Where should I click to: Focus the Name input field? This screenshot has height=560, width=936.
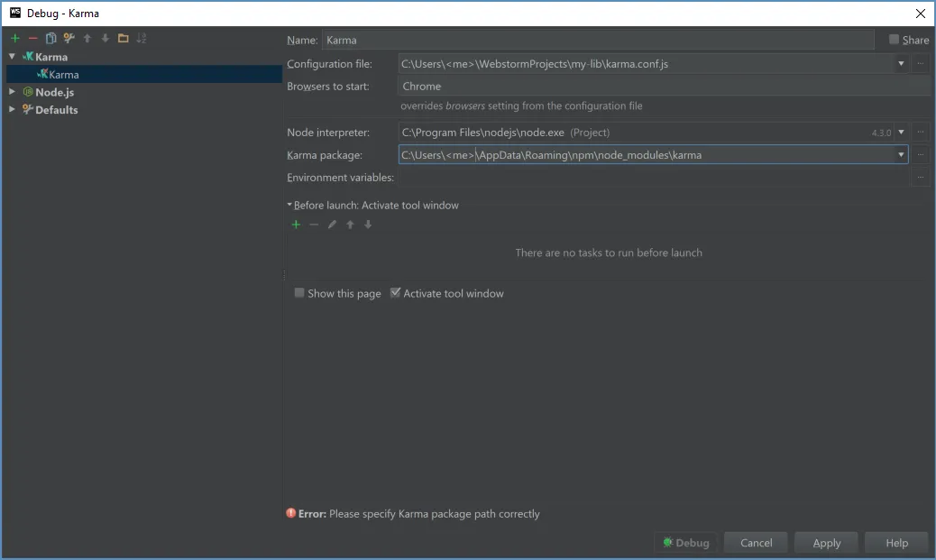(598, 40)
